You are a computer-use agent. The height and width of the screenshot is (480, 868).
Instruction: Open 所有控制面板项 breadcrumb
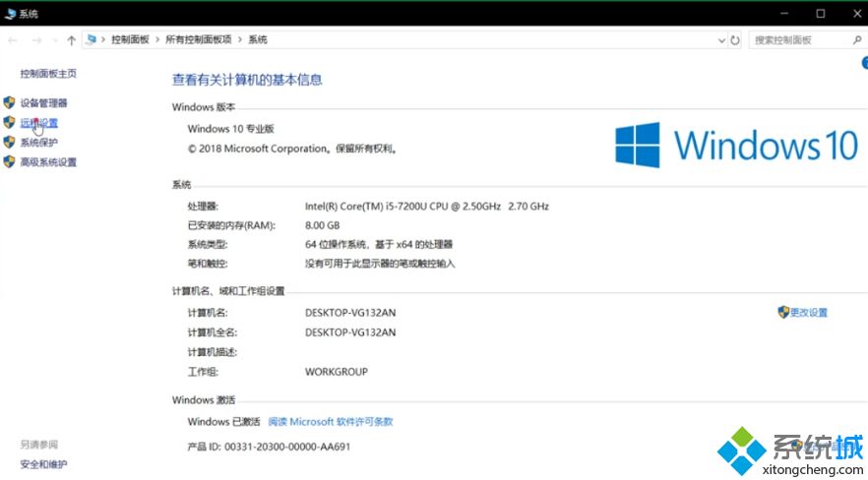pyautogui.click(x=199, y=39)
